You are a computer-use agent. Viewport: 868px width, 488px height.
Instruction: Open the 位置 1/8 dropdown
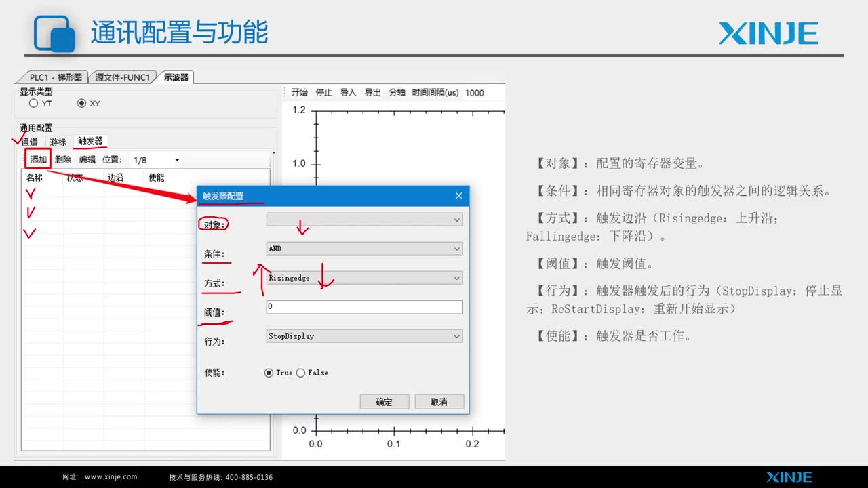click(x=156, y=160)
